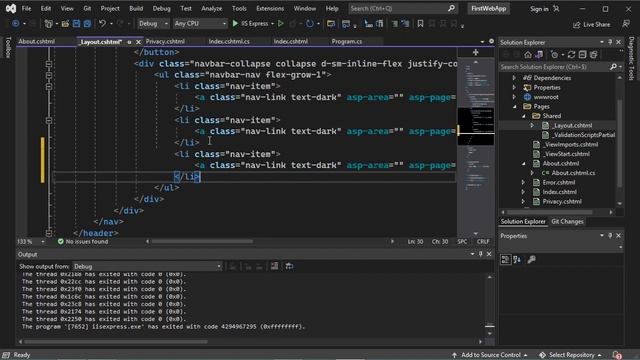Collapse the Pages folder node
Viewport: 640px width, 360px height.
point(514,107)
